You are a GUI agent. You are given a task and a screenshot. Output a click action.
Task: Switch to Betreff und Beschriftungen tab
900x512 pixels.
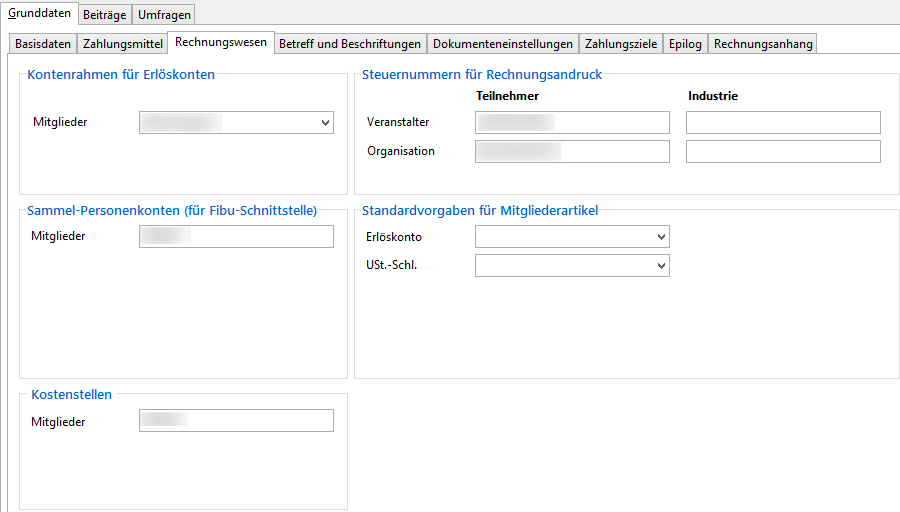tap(349, 44)
